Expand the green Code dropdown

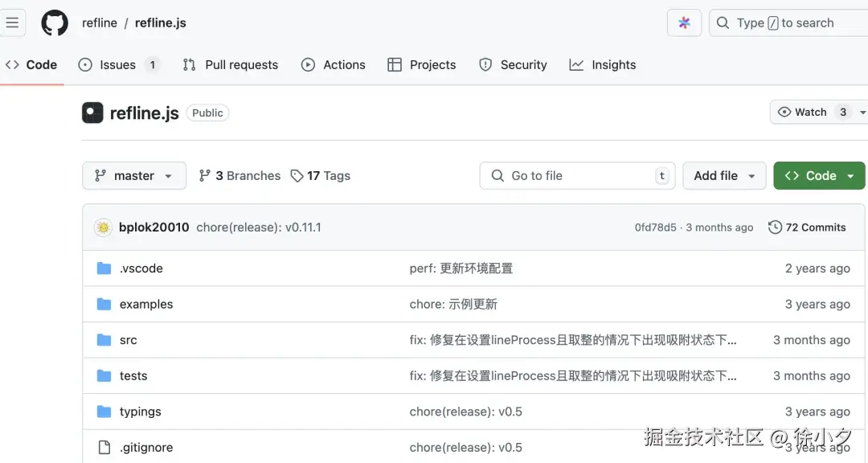click(x=819, y=175)
